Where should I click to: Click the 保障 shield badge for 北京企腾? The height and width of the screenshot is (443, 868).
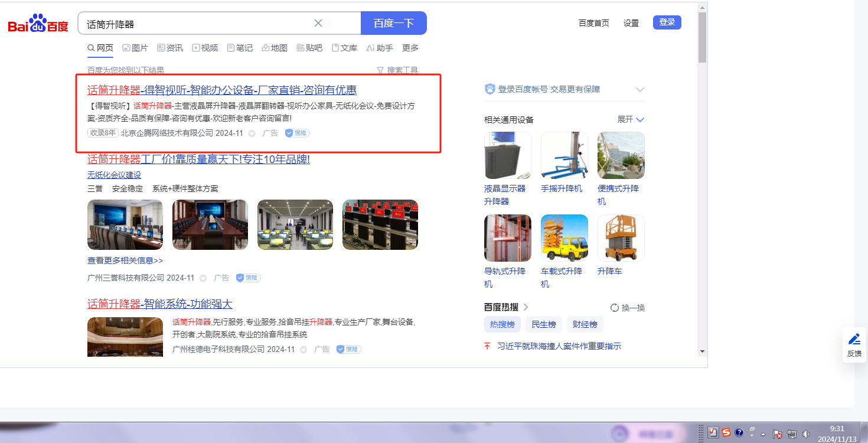click(x=298, y=133)
